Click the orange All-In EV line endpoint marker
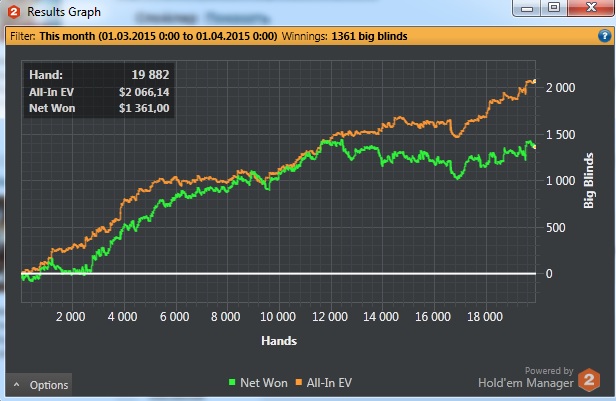This screenshot has height=401, width=616. 534,81
